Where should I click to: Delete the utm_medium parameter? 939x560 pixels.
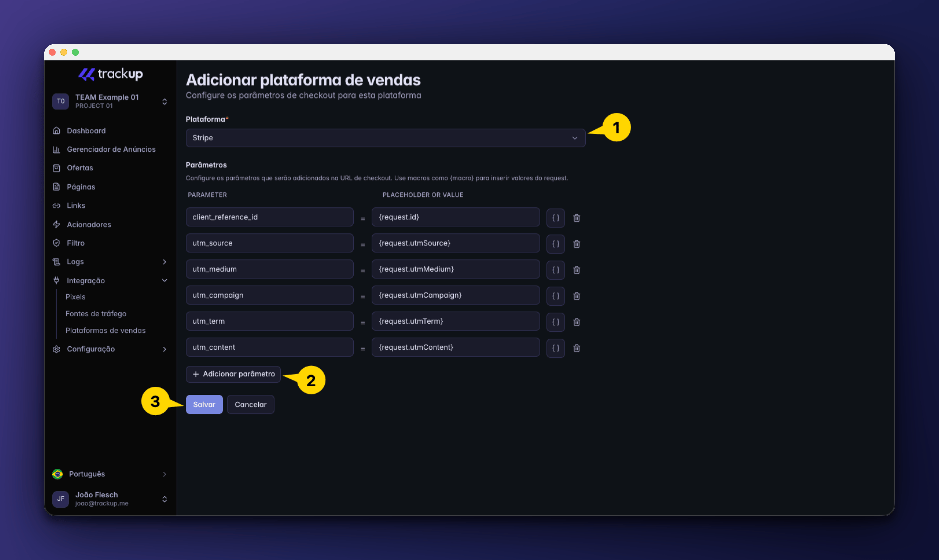pyautogui.click(x=576, y=270)
